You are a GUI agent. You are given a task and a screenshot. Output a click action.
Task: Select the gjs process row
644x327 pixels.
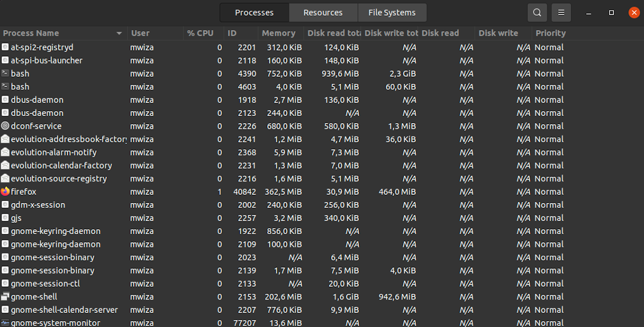(322, 218)
